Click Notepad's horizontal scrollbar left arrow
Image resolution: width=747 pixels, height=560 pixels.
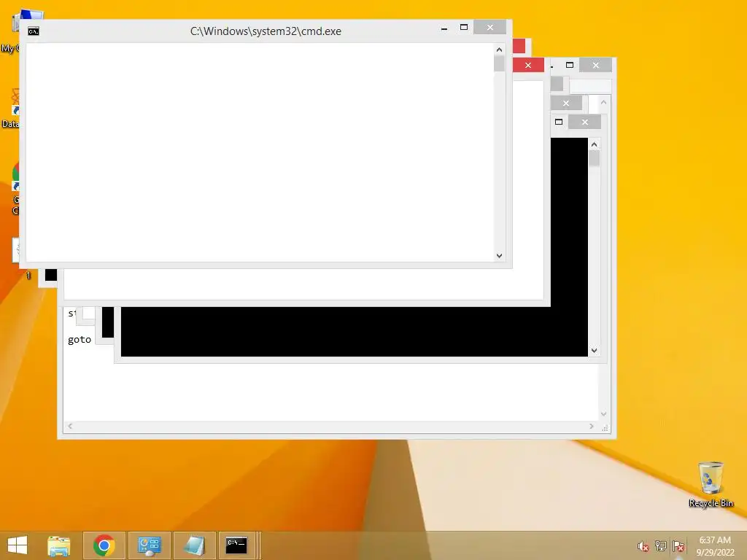(70, 426)
